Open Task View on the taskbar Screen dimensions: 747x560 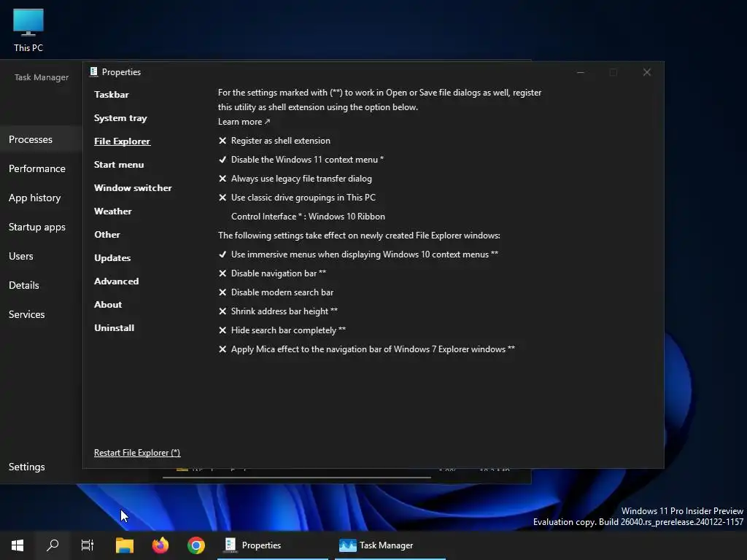coord(88,545)
